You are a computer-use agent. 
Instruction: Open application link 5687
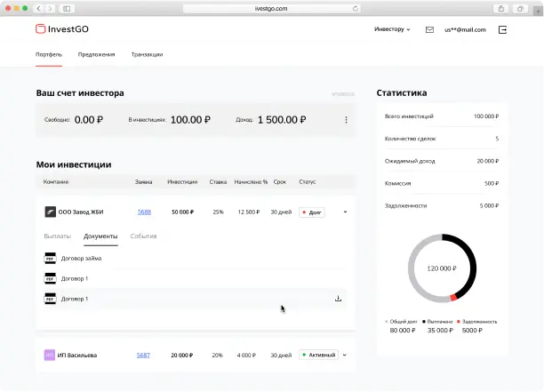(143, 356)
